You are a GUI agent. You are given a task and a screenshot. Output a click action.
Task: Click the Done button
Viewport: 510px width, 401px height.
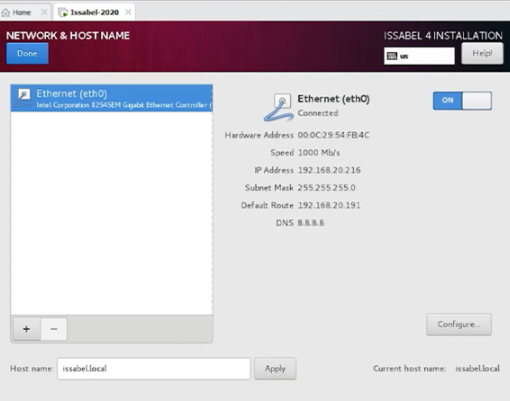point(27,53)
